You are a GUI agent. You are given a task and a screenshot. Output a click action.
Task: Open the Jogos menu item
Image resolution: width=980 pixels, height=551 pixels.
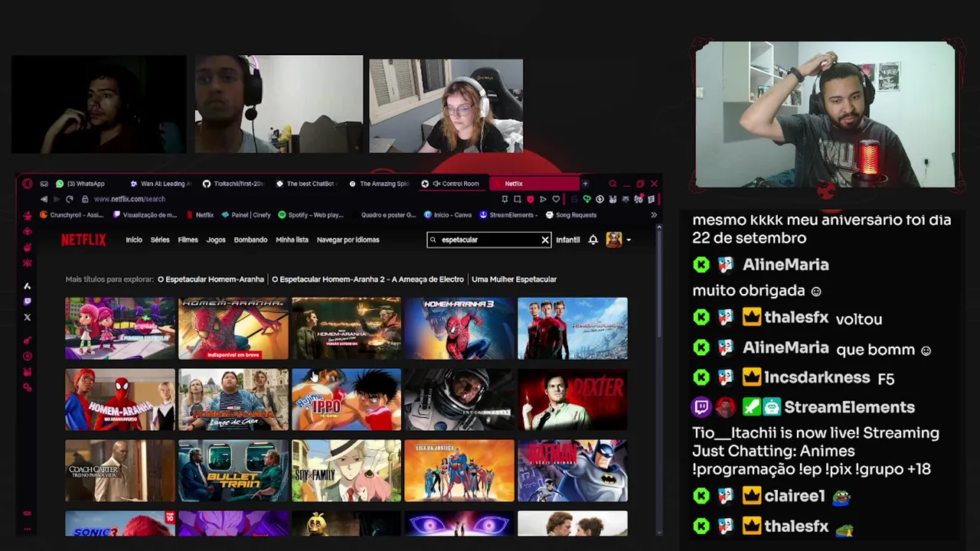(216, 240)
